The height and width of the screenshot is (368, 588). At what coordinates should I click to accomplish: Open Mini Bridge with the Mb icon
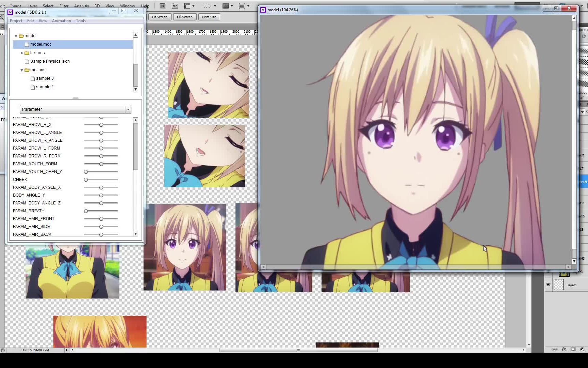[x=175, y=6]
